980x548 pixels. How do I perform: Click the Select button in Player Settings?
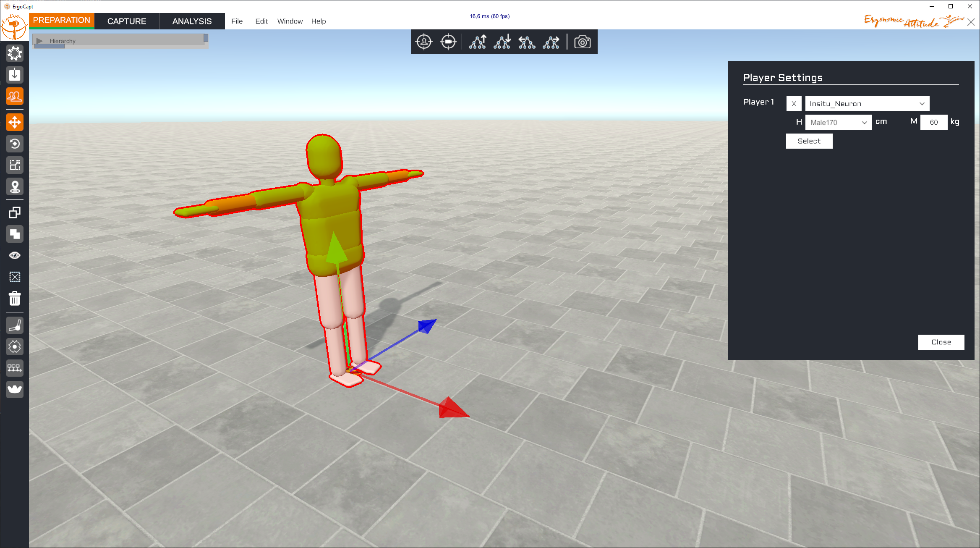809,141
